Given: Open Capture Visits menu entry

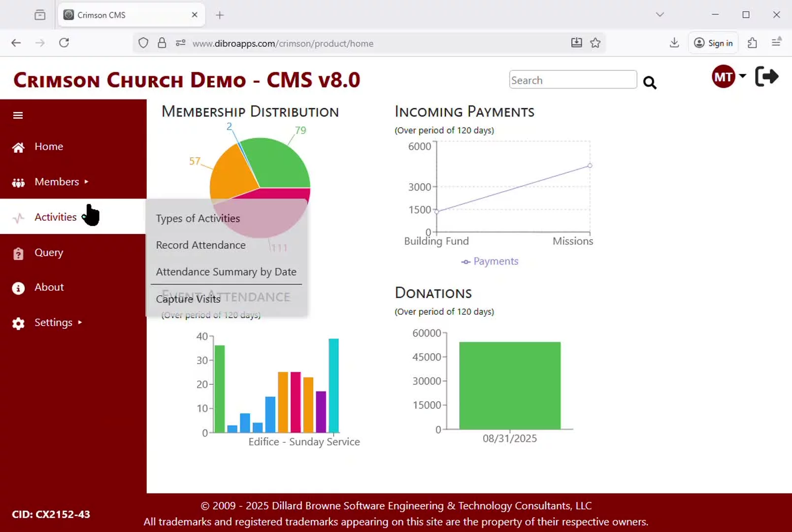Looking at the screenshot, I should pos(188,299).
